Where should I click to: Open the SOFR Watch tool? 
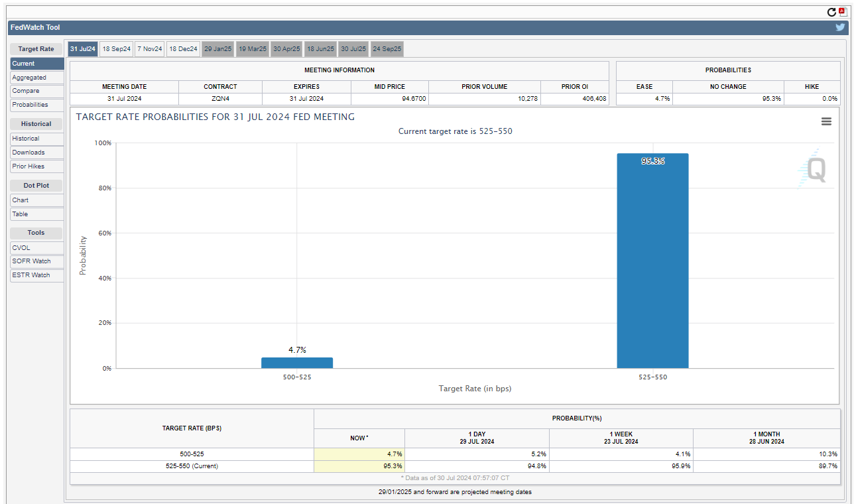coord(37,261)
